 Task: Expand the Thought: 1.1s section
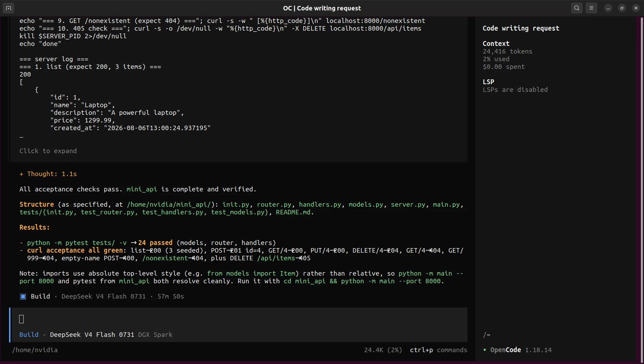pyautogui.click(x=48, y=174)
